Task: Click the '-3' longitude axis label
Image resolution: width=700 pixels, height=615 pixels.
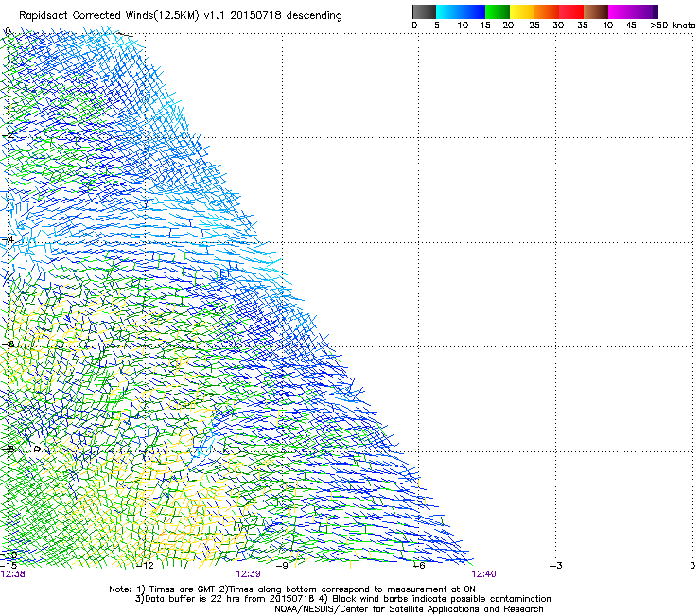Action: (x=556, y=566)
